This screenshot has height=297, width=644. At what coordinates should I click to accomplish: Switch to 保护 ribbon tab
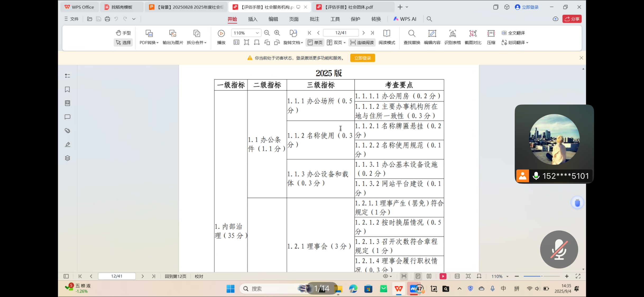pos(355,19)
